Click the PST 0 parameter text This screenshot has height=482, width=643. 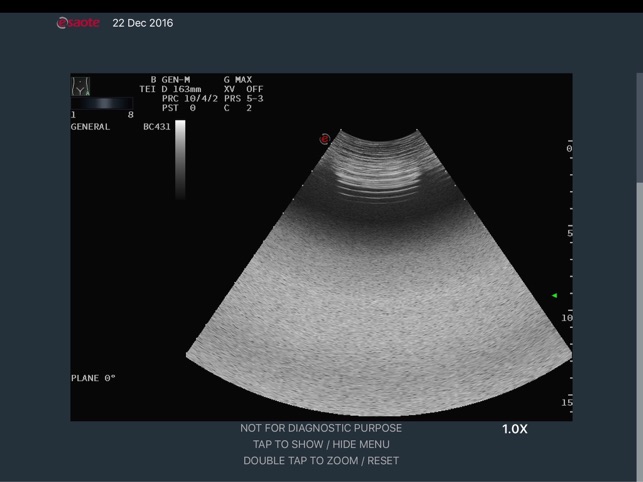(x=179, y=108)
